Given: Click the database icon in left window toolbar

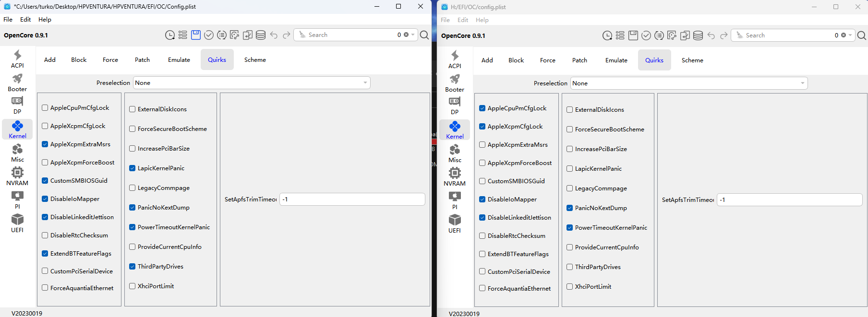Looking at the screenshot, I should (261, 35).
